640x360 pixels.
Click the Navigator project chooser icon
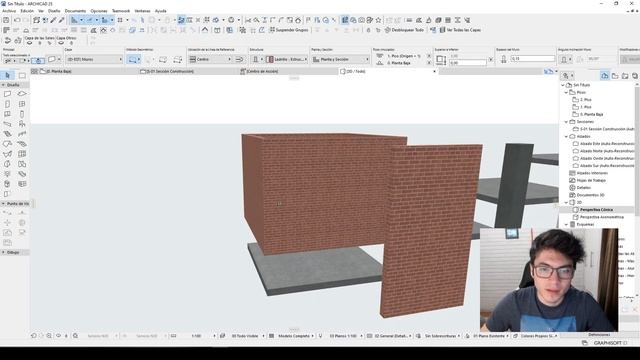click(567, 76)
